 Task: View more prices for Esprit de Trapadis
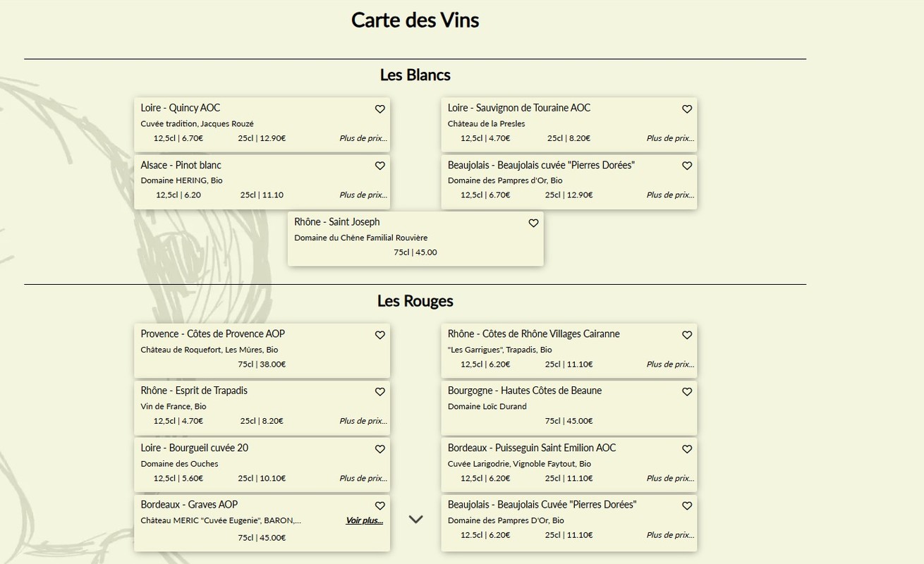(x=363, y=421)
